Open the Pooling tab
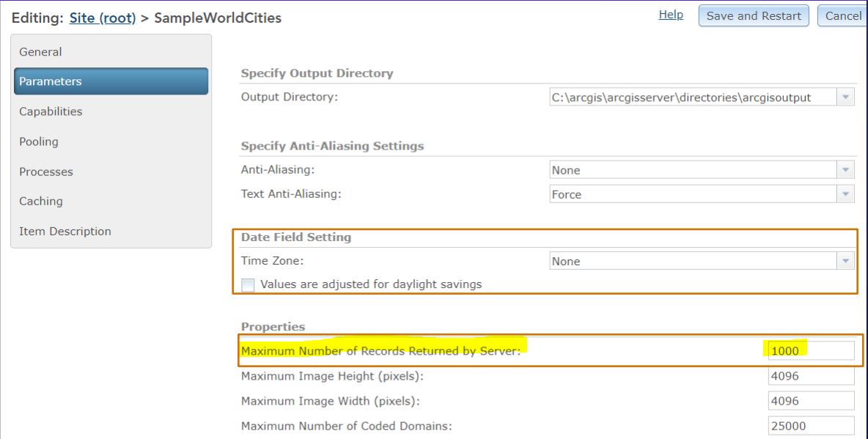This screenshot has height=439, width=868. click(39, 141)
